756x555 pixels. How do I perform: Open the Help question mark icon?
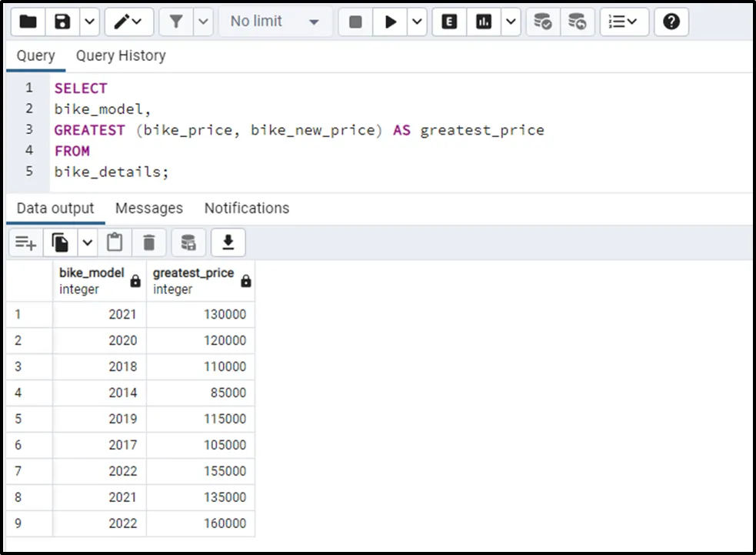(x=671, y=22)
